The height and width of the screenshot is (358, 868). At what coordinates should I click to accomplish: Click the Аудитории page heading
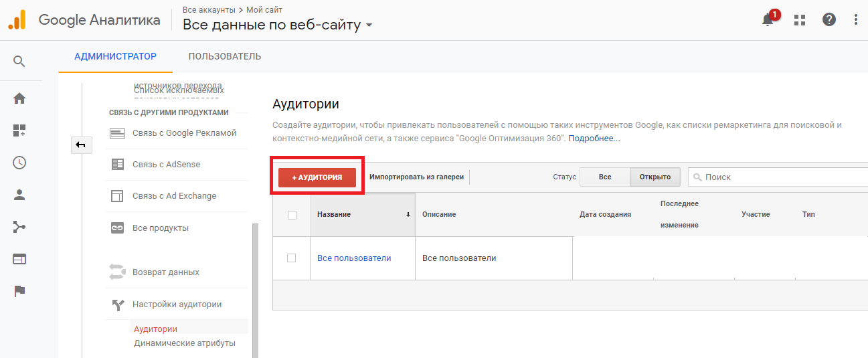[306, 104]
